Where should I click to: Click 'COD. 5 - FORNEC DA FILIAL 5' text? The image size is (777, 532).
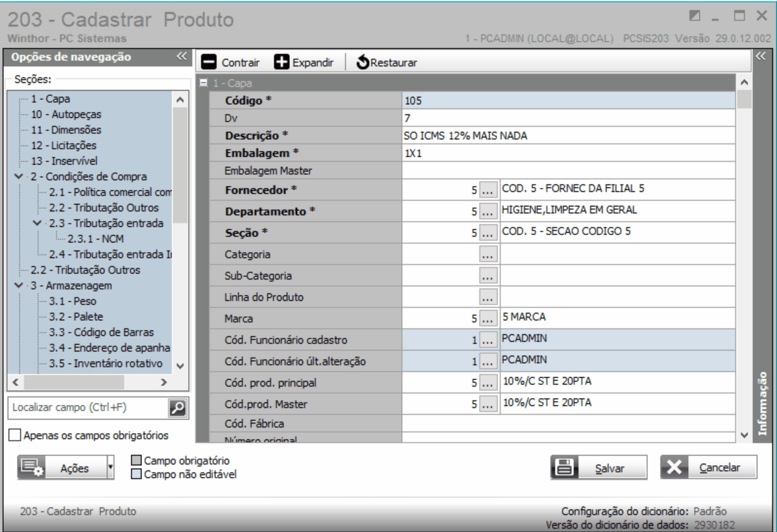(573, 188)
